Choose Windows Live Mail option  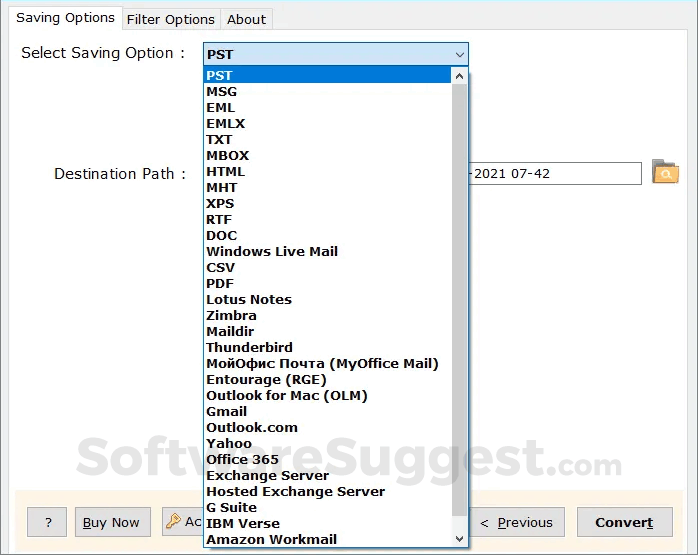click(x=327, y=251)
